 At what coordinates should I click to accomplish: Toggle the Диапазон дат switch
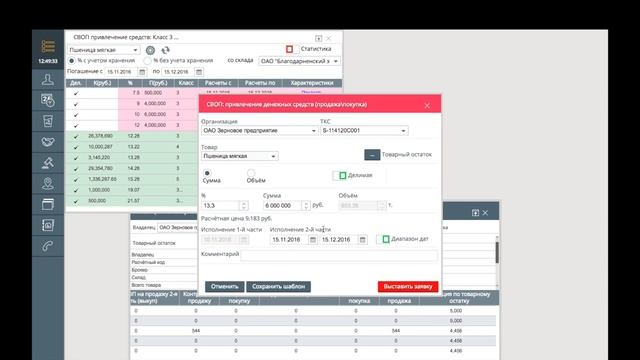(x=383, y=239)
